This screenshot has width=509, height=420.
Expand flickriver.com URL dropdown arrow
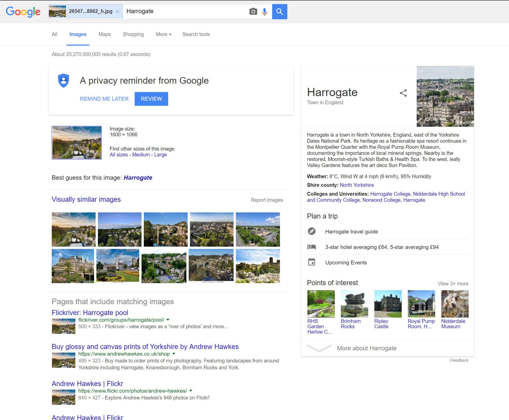click(168, 320)
